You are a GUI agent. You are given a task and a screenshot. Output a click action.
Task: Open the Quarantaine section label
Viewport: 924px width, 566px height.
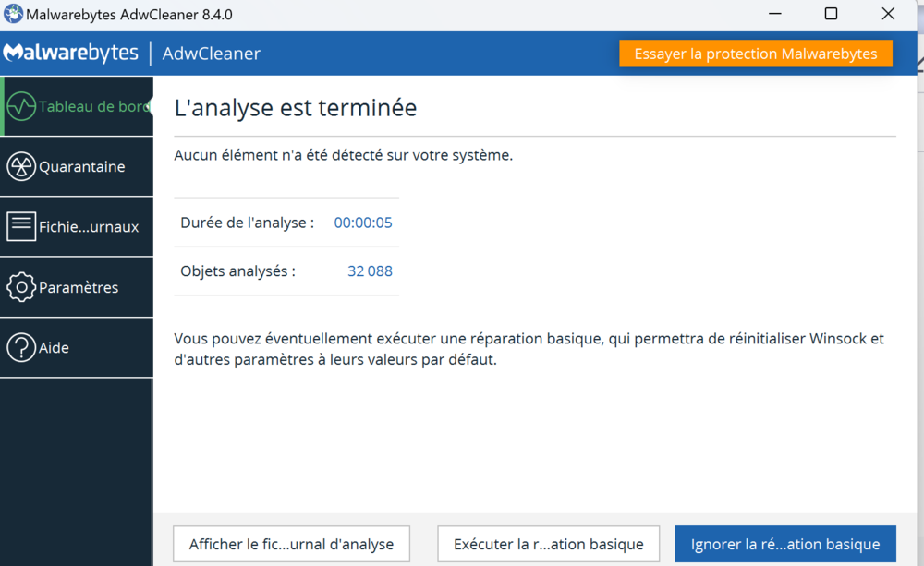[82, 167]
